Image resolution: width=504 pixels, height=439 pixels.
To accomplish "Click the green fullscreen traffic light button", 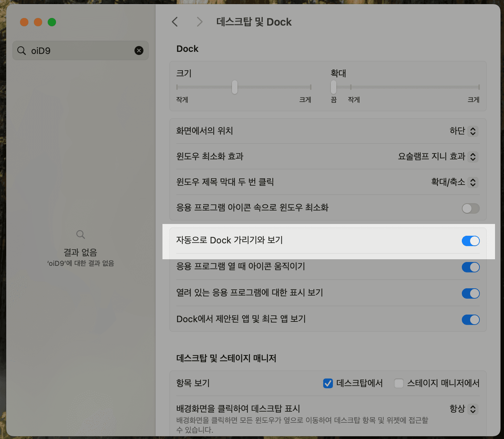I will [x=52, y=22].
